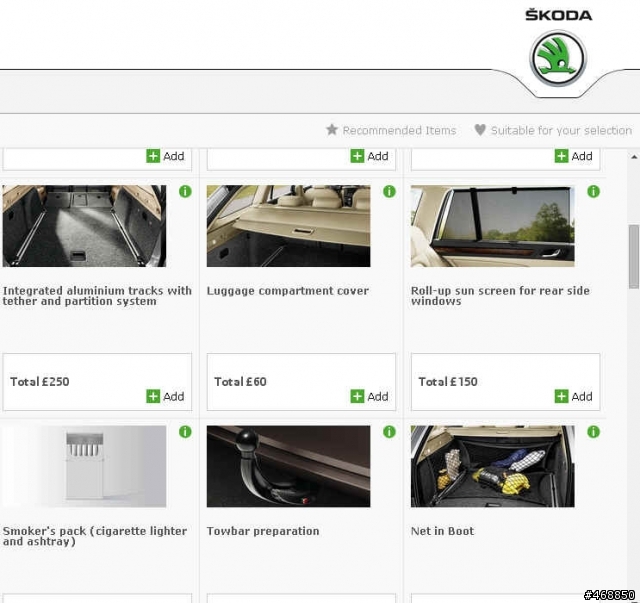The height and width of the screenshot is (603, 640).
Task: Add the £150 roll-up sun screen
Action: (573, 396)
